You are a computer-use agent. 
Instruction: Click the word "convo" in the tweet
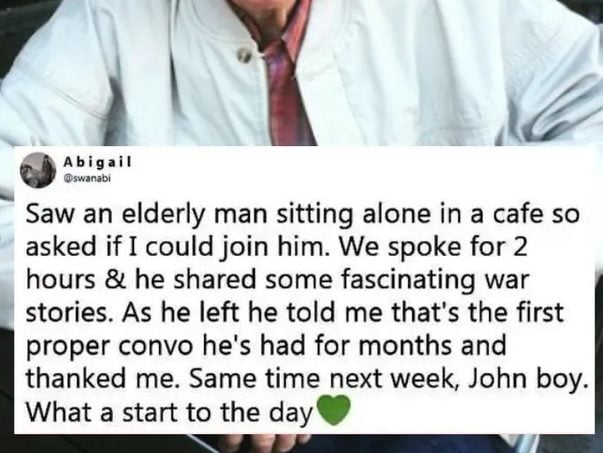(x=155, y=346)
